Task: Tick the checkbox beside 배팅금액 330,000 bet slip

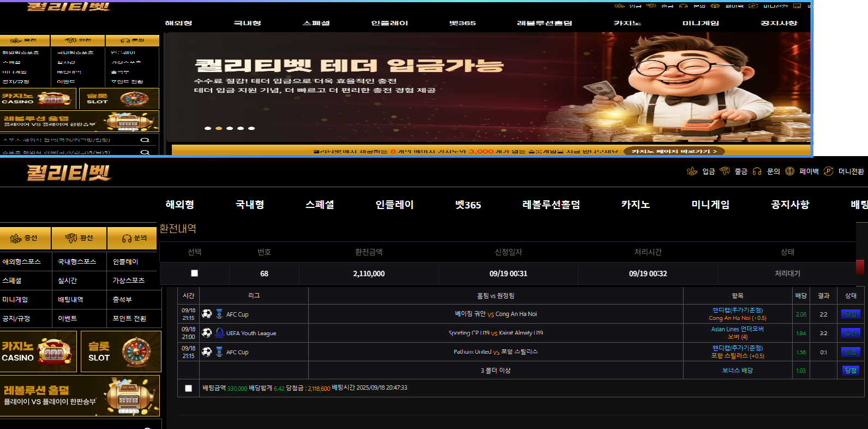Action: (x=188, y=388)
